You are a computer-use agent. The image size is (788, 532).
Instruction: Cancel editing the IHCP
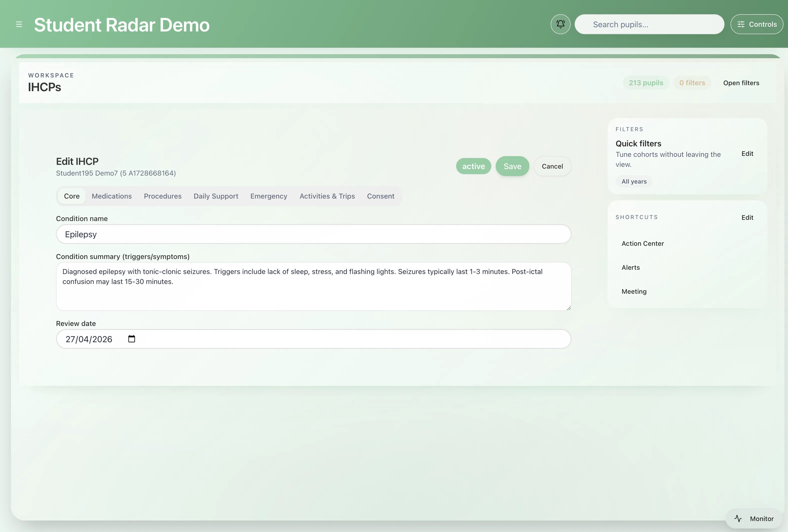(552, 166)
